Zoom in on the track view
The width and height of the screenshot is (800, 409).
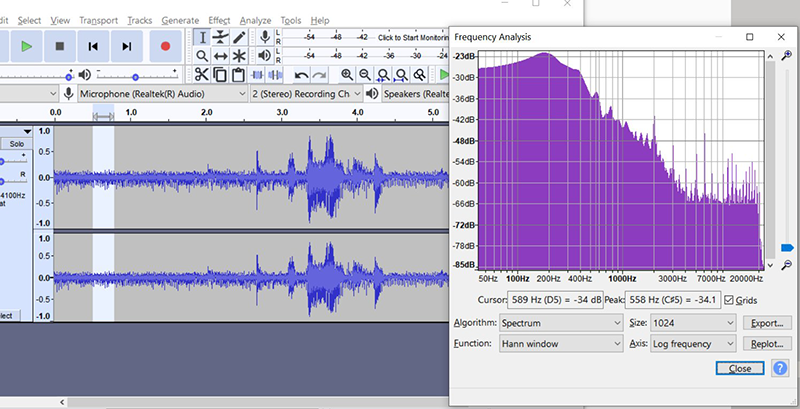[347, 75]
